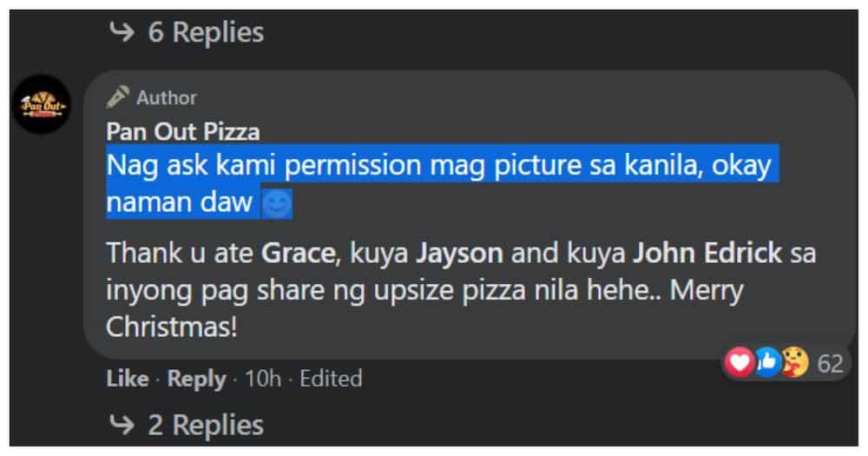Like the Pan Out Pizza comment
This screenshot has width=868, height=456.
(128, 379)
